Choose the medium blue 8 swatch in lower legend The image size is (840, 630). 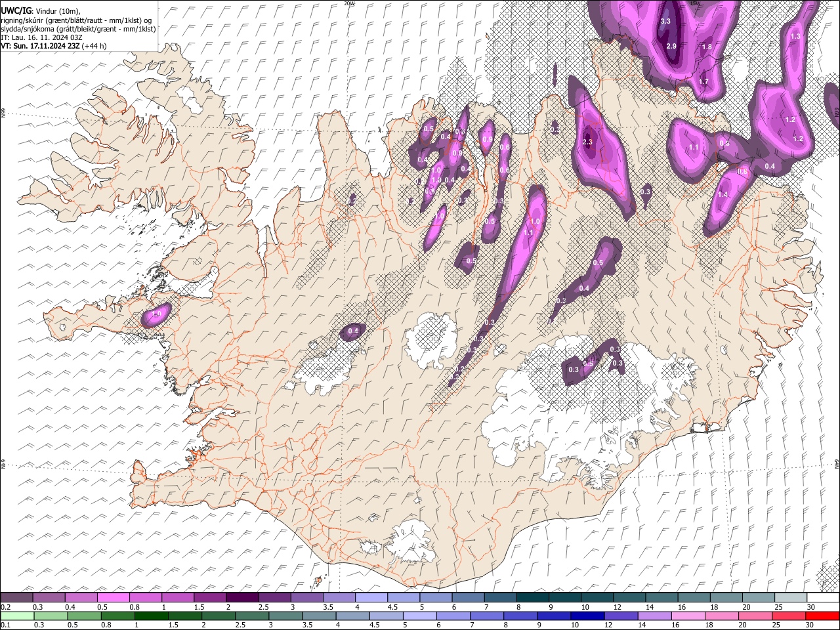(x=520, y=616)
